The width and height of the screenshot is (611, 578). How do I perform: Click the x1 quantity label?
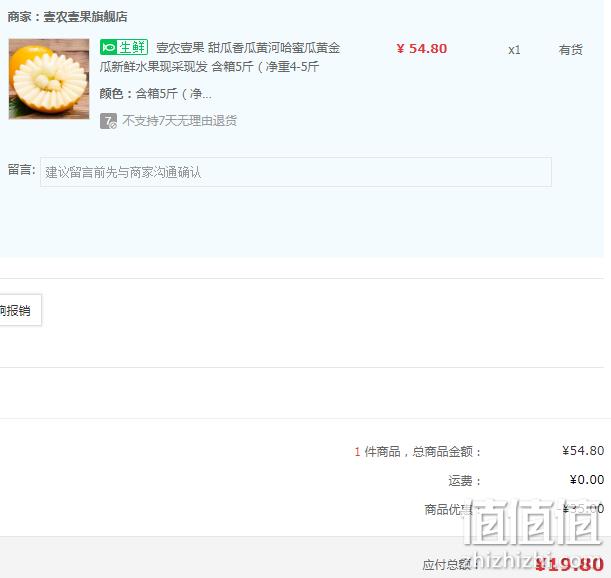(x=514, y=50)
